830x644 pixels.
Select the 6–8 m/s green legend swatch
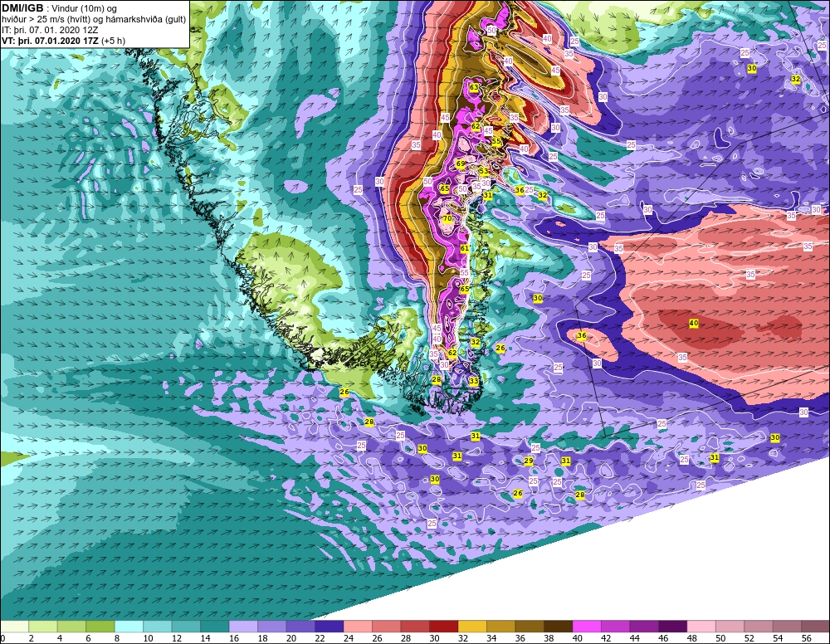tap(100, 627)
